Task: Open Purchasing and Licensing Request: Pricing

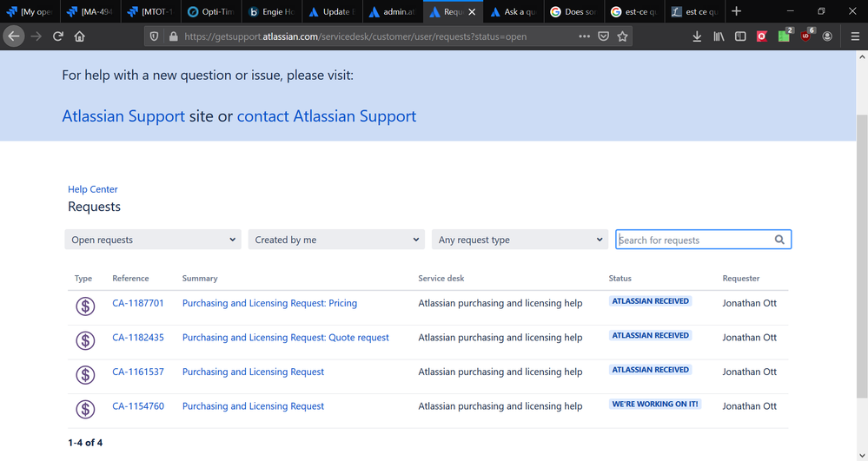Action: (269, 303)
